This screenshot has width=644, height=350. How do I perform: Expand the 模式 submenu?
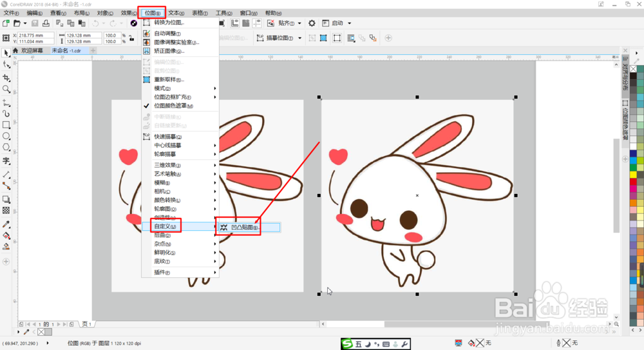tap(180, 88)
